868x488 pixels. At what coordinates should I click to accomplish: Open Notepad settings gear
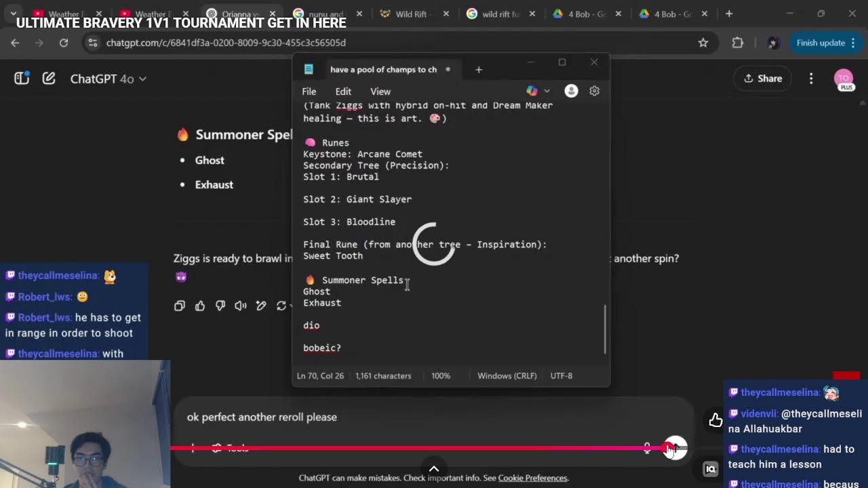point(595,91)
